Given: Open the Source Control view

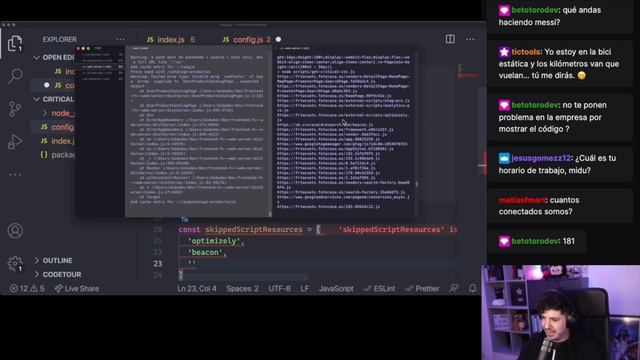Looking at the screenshot, I should pyautogui.click(x=15, y=109).
